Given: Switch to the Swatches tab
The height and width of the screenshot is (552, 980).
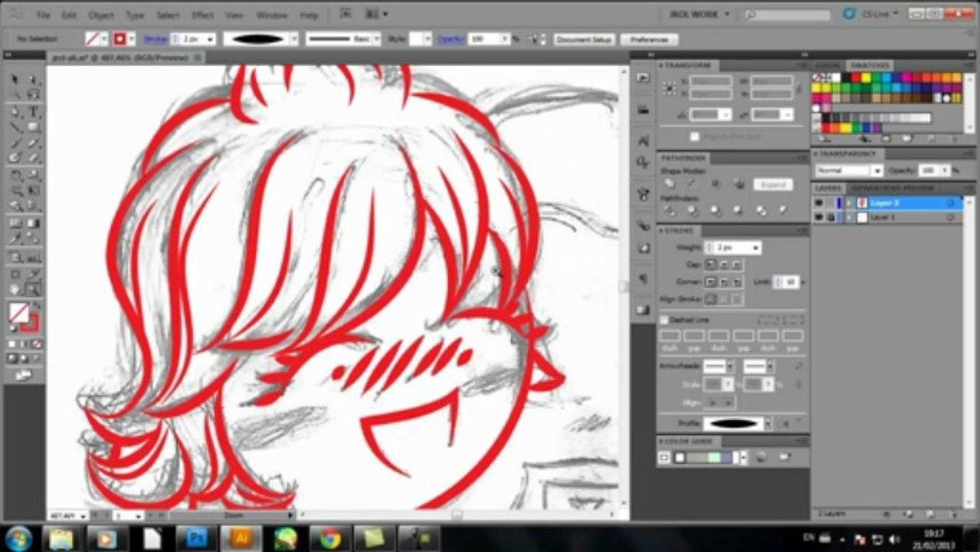Looking at the screenshot, I should coord(869,65).
